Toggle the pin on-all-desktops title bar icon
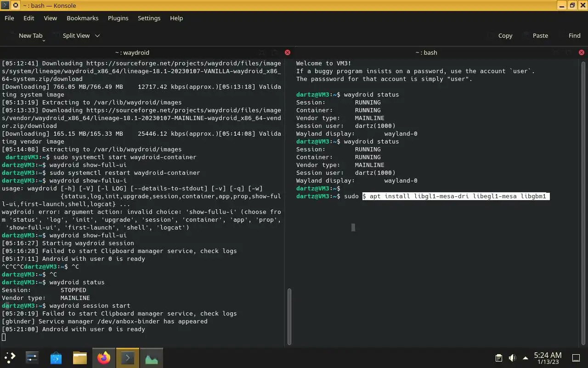588x368 pixels. 15,6
